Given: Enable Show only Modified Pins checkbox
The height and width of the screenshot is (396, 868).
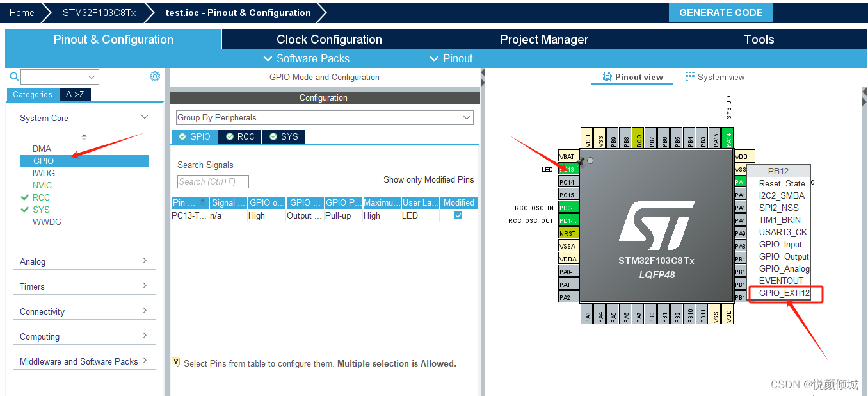Looking at the screenshot, I should point(376,179).
